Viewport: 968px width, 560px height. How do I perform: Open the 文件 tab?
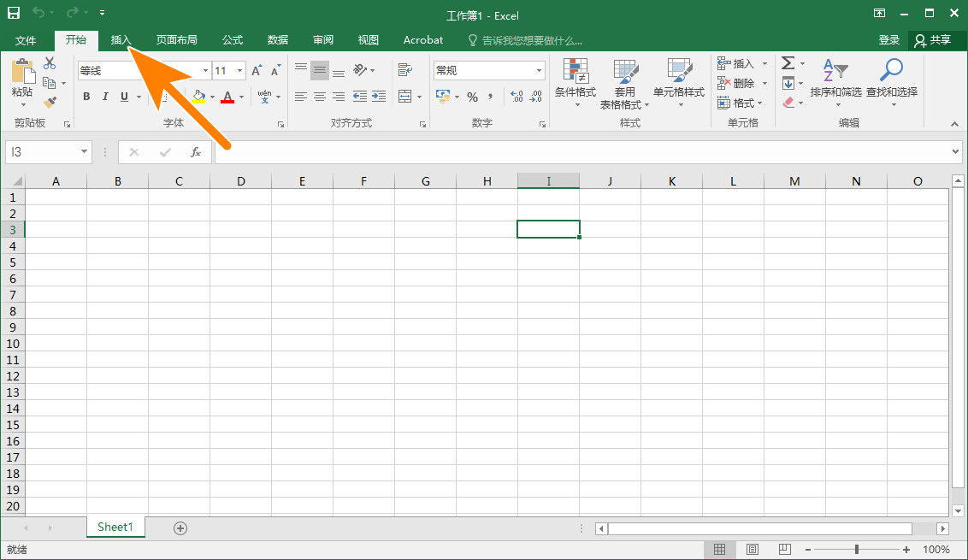pyautogui.click(x=26, y=40)
